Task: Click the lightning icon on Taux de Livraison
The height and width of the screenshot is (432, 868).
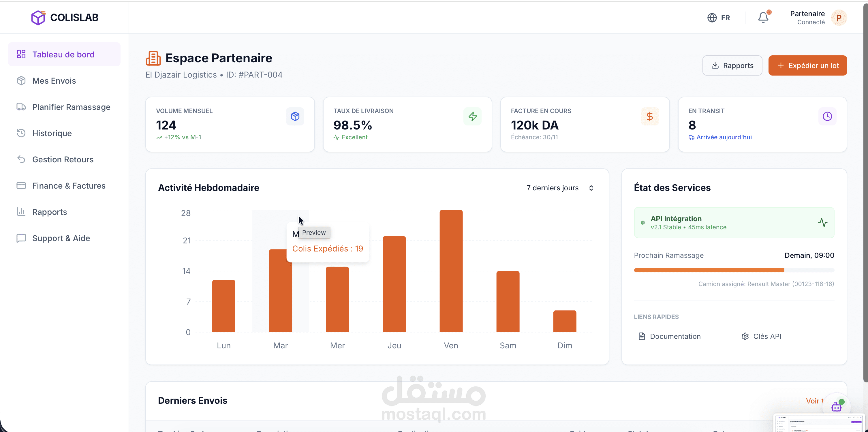Action: tap(472, 117)
